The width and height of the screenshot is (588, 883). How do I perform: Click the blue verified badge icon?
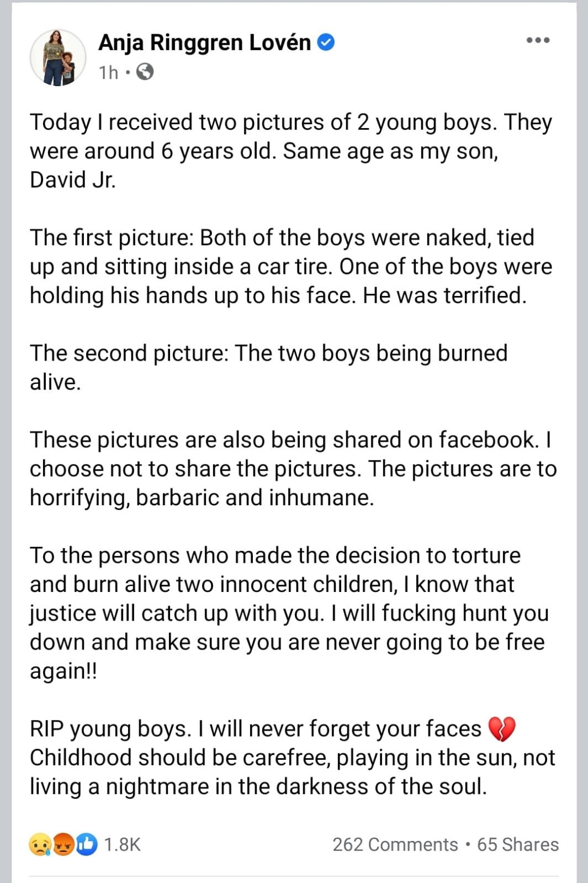tap(326, 43)
